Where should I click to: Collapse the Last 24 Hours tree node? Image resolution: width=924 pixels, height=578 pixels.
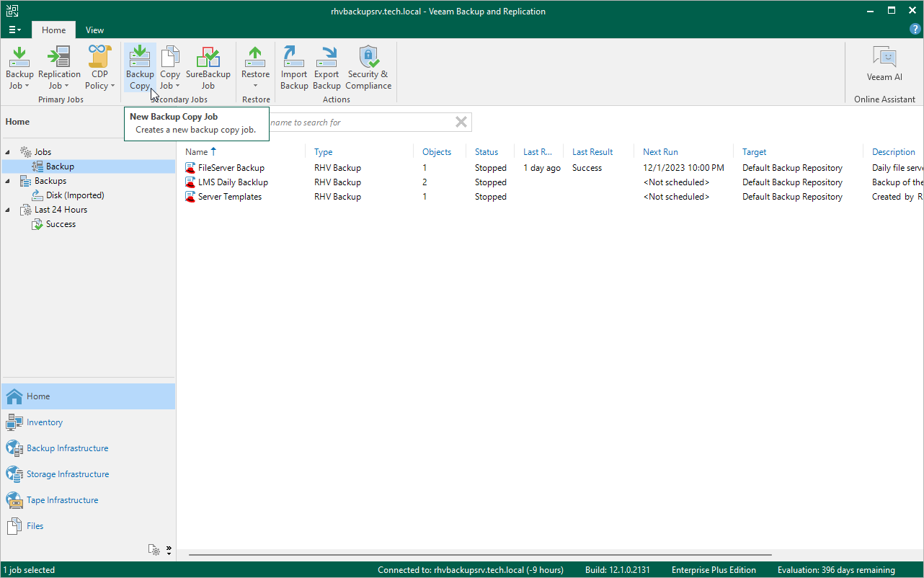coord(9,210)
